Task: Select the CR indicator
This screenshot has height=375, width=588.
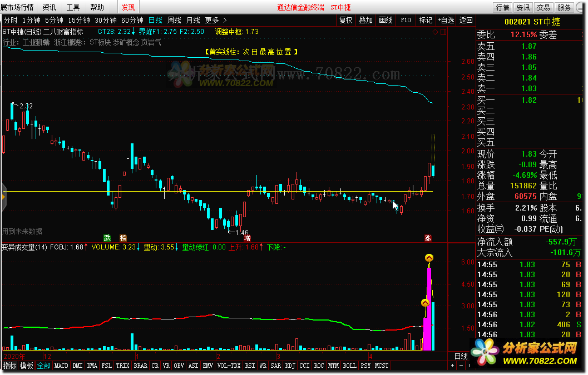Action: 155,366
